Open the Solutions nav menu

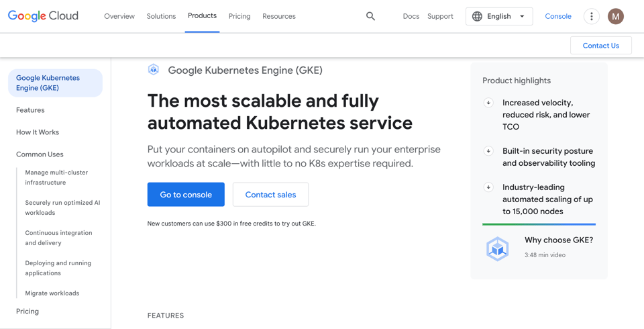click(161, 16)
